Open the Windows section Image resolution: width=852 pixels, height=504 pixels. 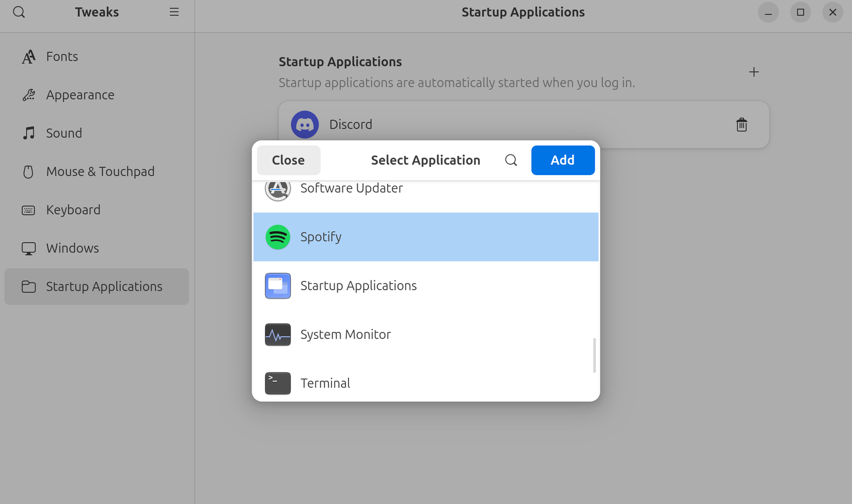click(72, 248)
